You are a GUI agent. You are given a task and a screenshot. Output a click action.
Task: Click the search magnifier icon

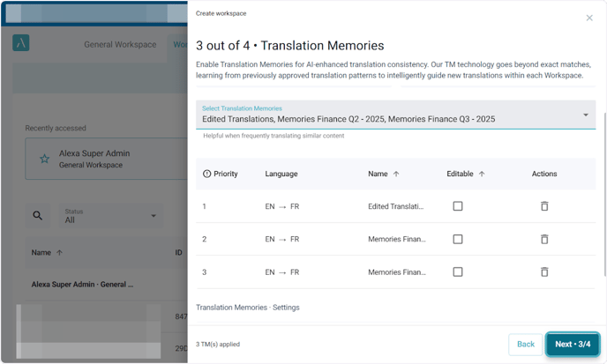(37, 216)
